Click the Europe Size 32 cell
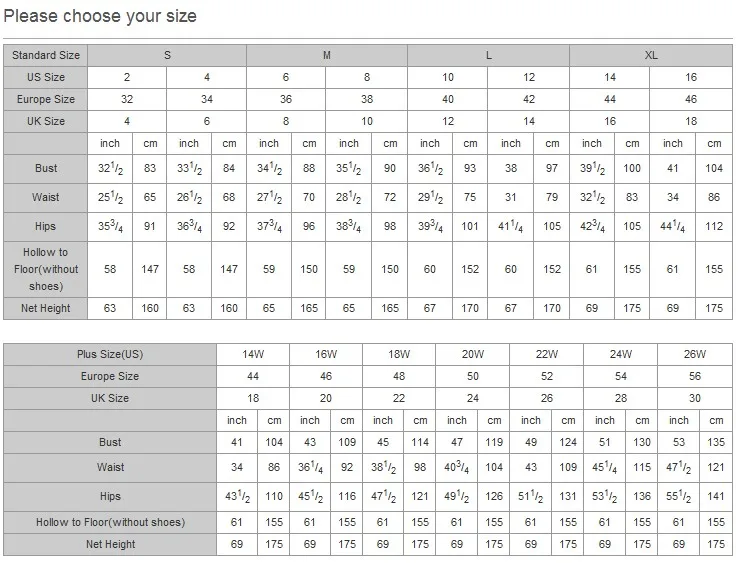The height and width of the screenshot is (563, 738). click(127, 99)
